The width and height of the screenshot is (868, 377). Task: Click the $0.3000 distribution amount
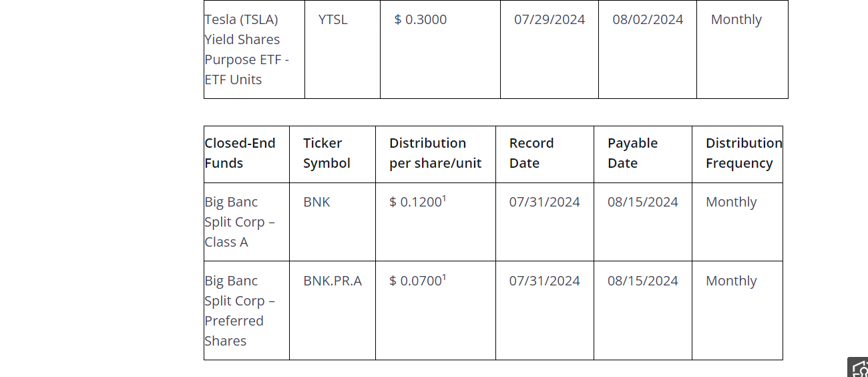pos(421,20)
